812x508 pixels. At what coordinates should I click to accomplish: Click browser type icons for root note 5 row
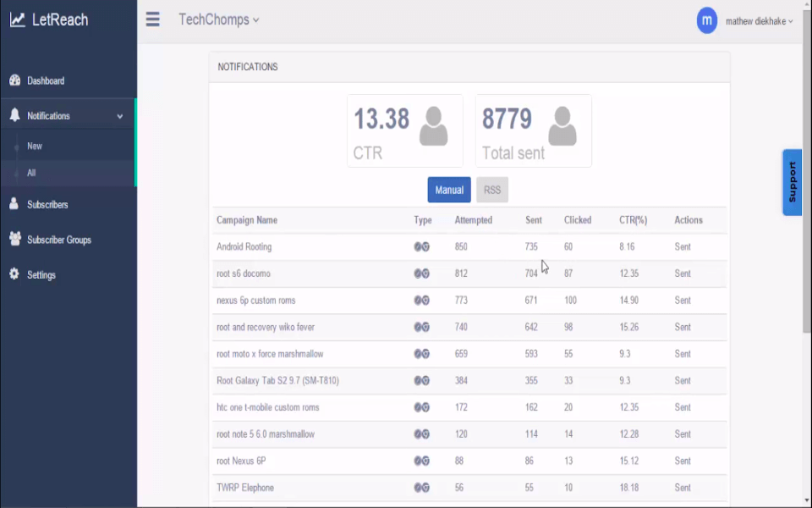[421, 434]
